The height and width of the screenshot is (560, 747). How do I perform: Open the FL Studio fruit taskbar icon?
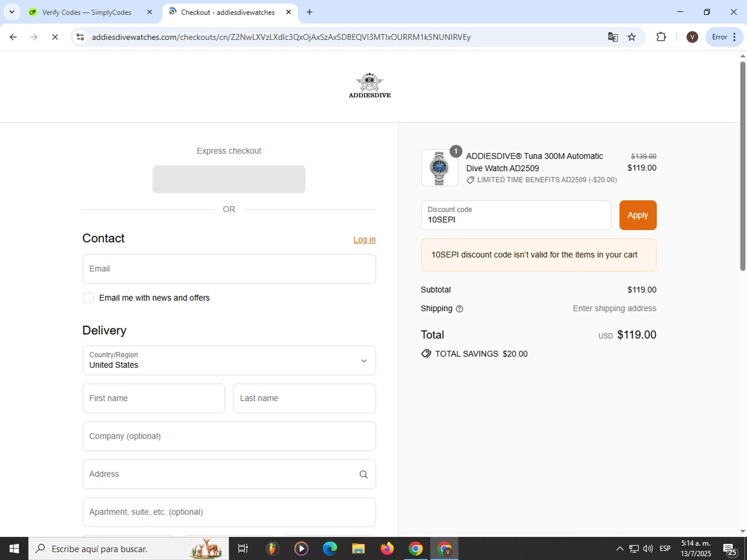(x=272, y=549)
